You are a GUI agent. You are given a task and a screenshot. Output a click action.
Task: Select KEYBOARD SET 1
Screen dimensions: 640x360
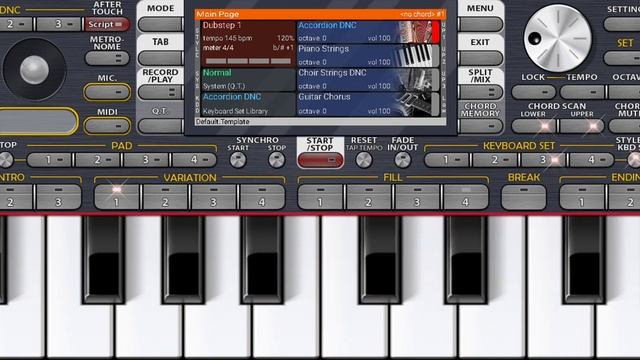pyautogui.click(x=447, y=160)
